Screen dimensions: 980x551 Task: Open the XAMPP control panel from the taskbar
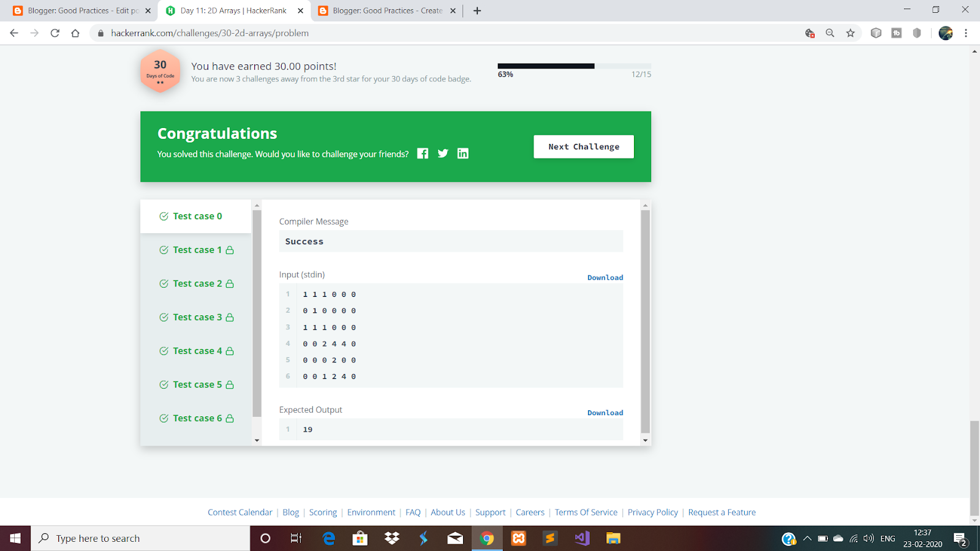tap(518, 538)
